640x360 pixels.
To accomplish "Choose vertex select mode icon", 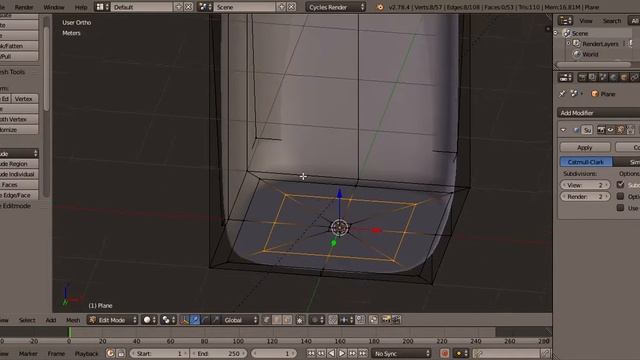I will (x=267, y=320).
